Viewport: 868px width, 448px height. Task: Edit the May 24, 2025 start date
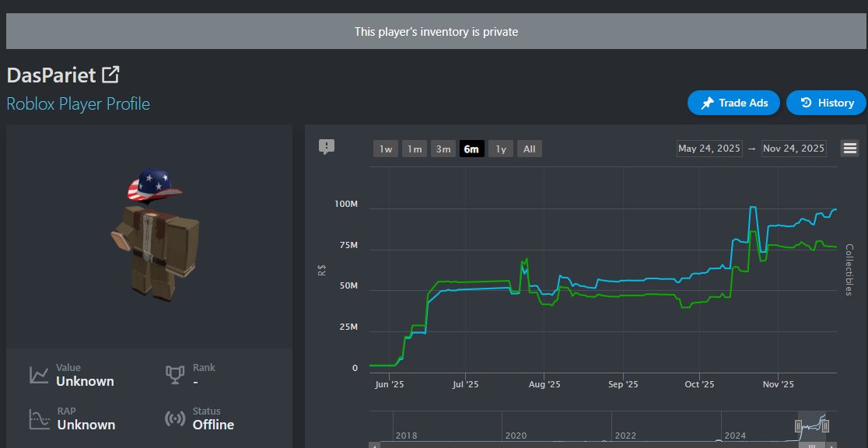(x=709, y=149)
